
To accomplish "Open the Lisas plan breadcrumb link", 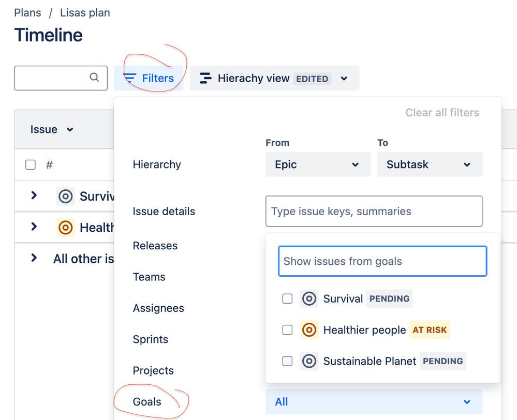I will 85,12.
